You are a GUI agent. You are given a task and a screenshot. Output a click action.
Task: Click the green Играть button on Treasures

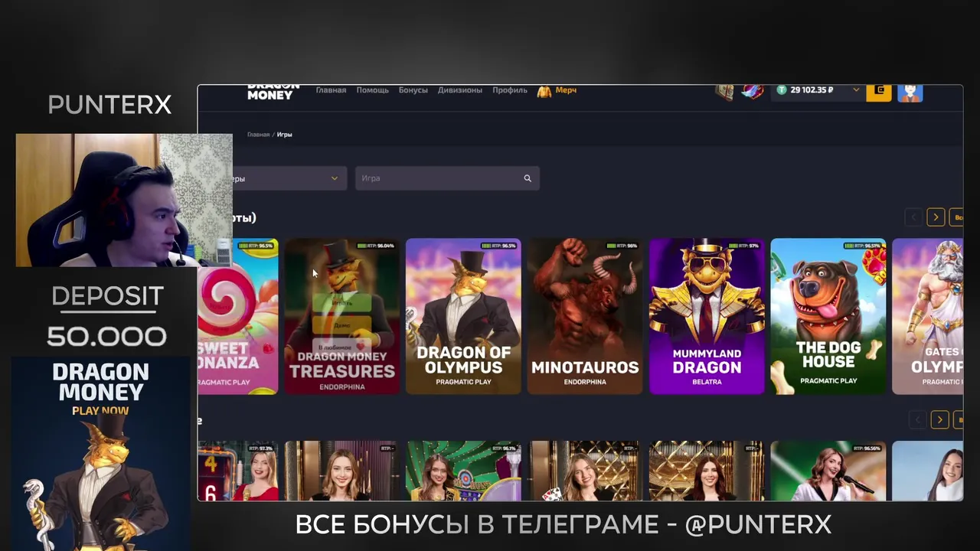tap(342, 303)
